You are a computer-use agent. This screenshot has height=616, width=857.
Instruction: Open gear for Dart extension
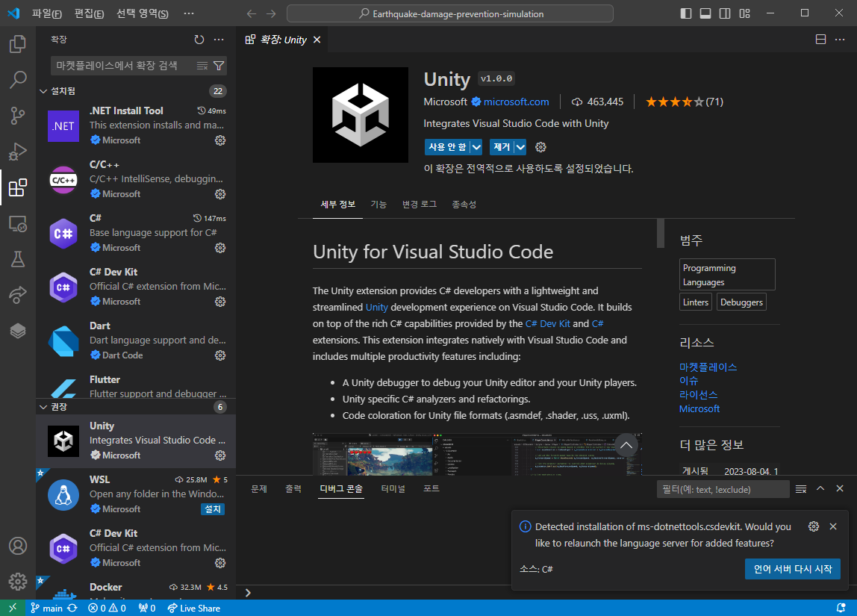[x=220, y=355]
